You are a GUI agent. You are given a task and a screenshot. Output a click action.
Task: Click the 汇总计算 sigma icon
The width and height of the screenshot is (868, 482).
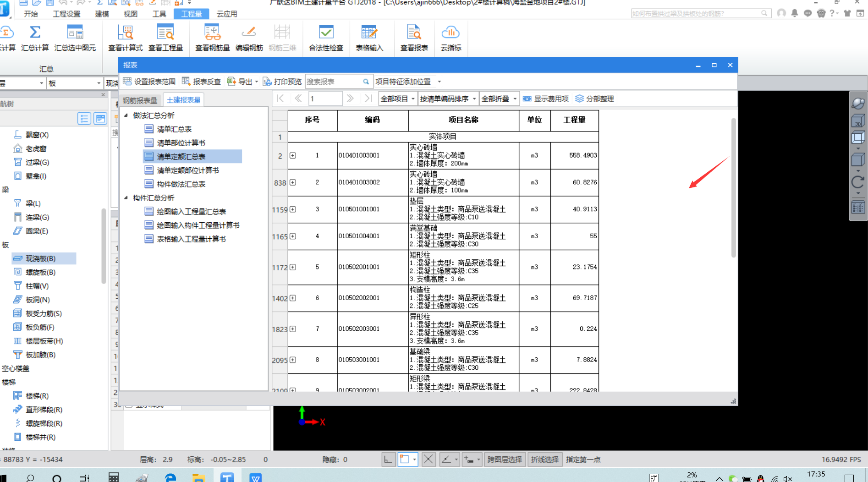coord(35,32)
